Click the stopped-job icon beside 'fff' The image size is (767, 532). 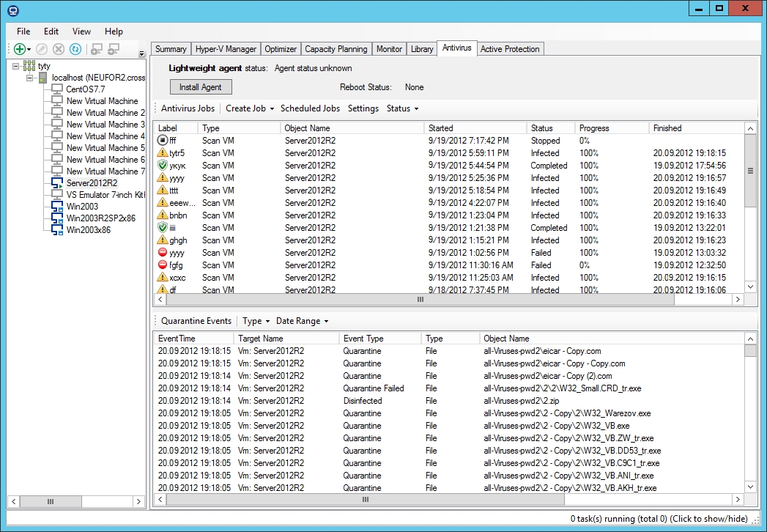tap(163, 141)
